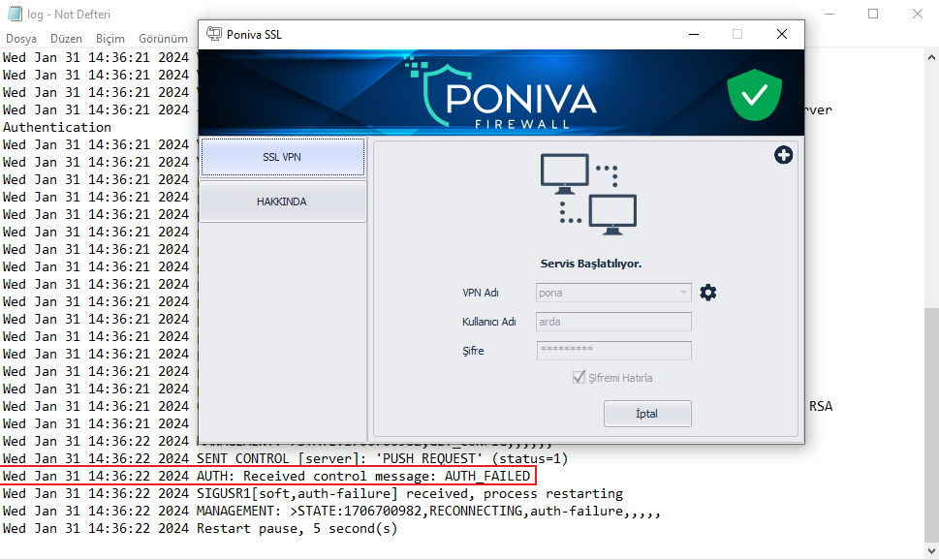Open Görünüm menu in Not Defteri
This screenshot has width=939, height=560.
163,39
